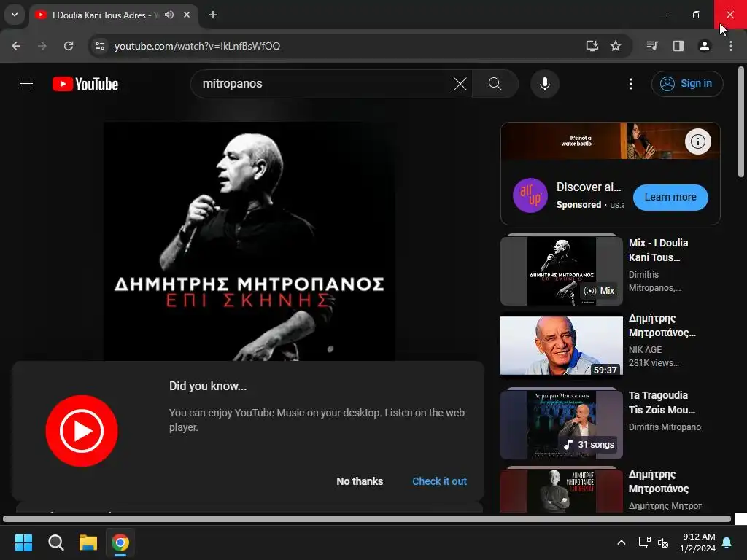Expand the hidden system tray icons chevron
This screenshot has width=747, height=560.
coord(622,542)
